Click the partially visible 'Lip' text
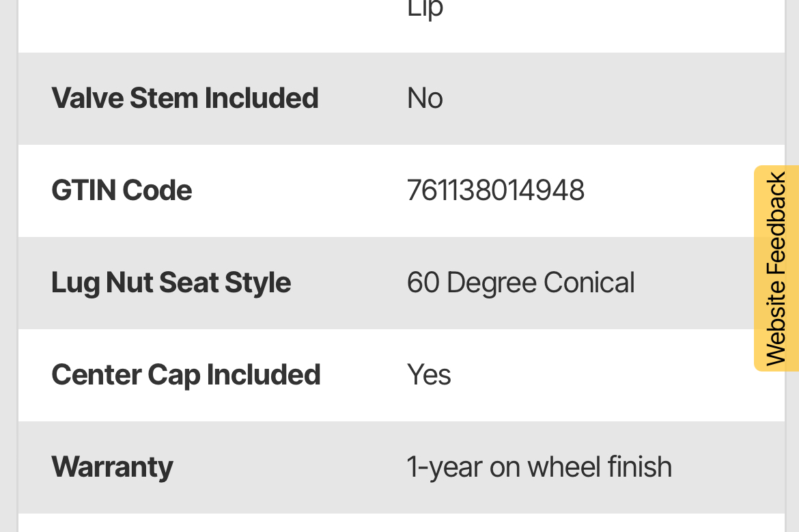This screenshot has width=799, height=532. tap(425, 10)
